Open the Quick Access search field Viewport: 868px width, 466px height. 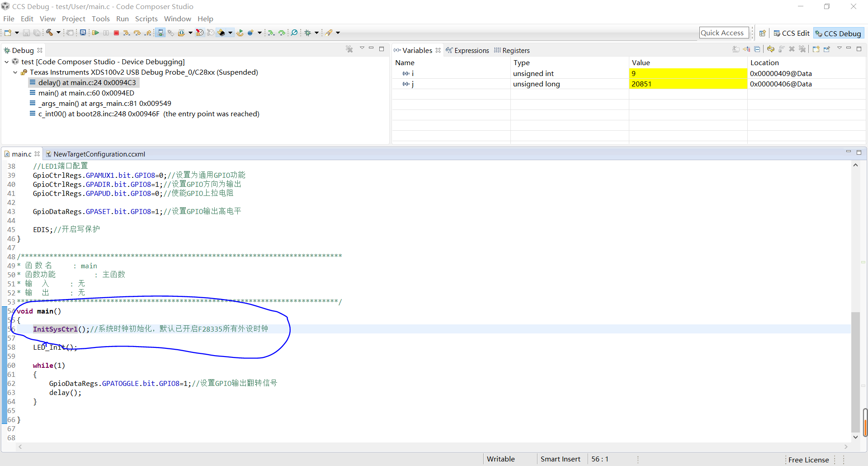(723, 32)
